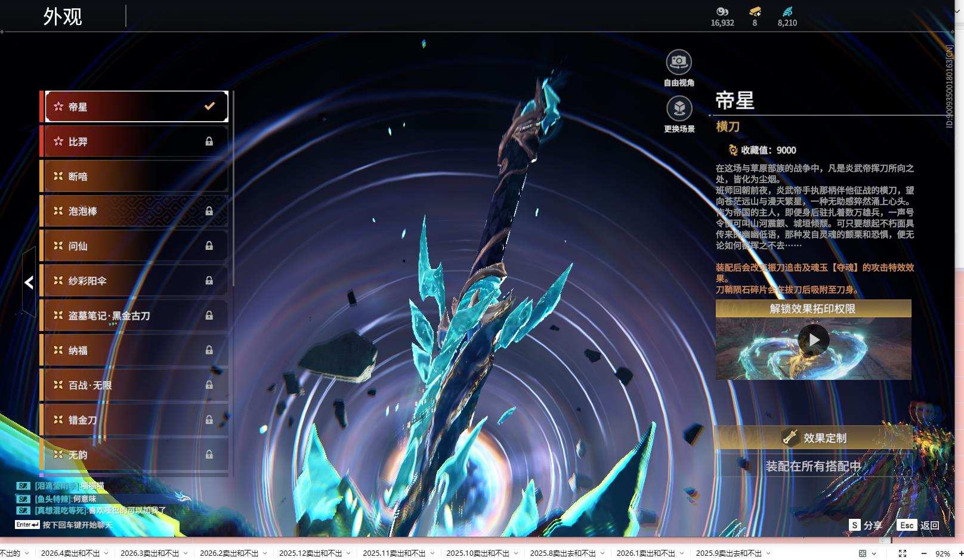Select the 百战·无限 skin in the list

[134, 385]
